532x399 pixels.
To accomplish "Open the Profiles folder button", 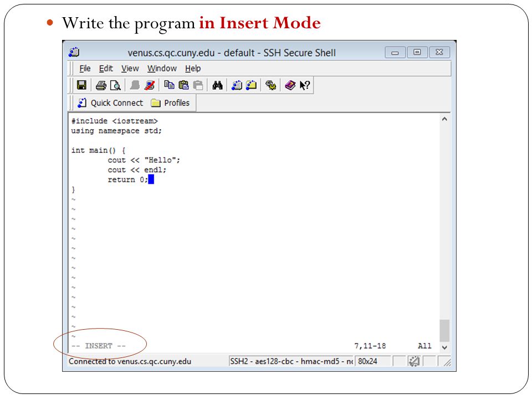I will (x=170, y=103).
